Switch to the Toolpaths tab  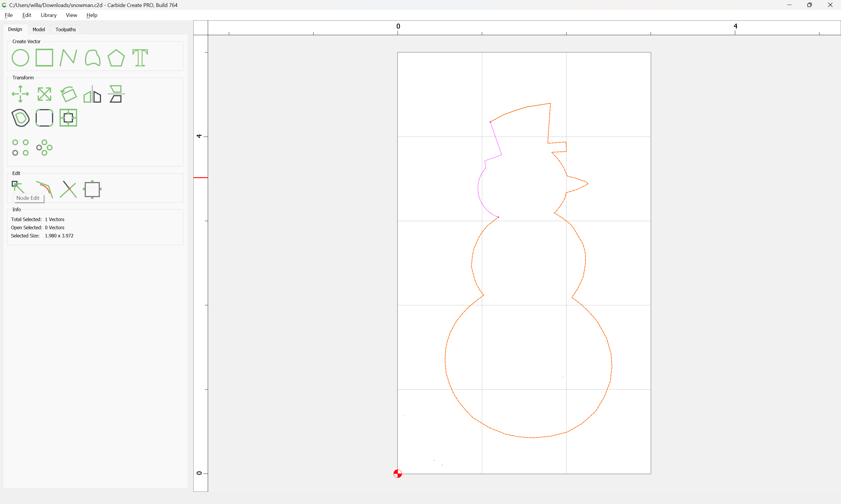(x=66, y=29)
